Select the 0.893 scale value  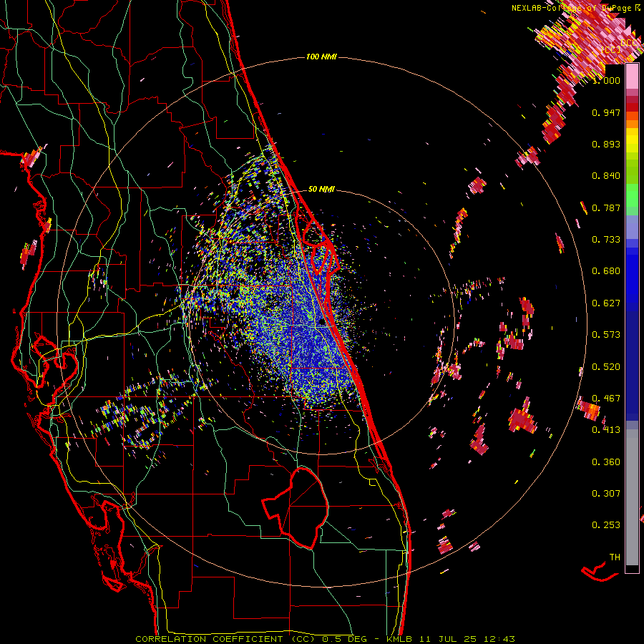click(606, 144)
